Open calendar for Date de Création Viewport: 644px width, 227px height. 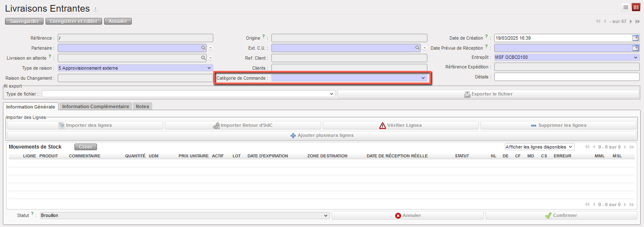[x=635, y=38]
